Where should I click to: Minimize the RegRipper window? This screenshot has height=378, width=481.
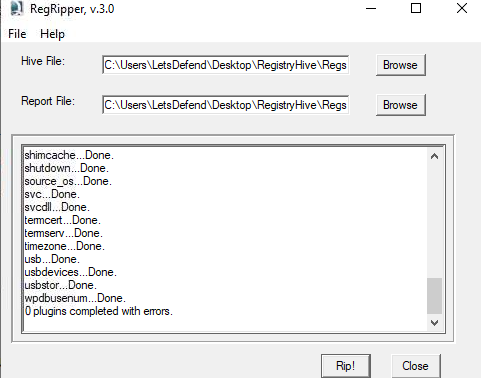click(x=371, y=8)
